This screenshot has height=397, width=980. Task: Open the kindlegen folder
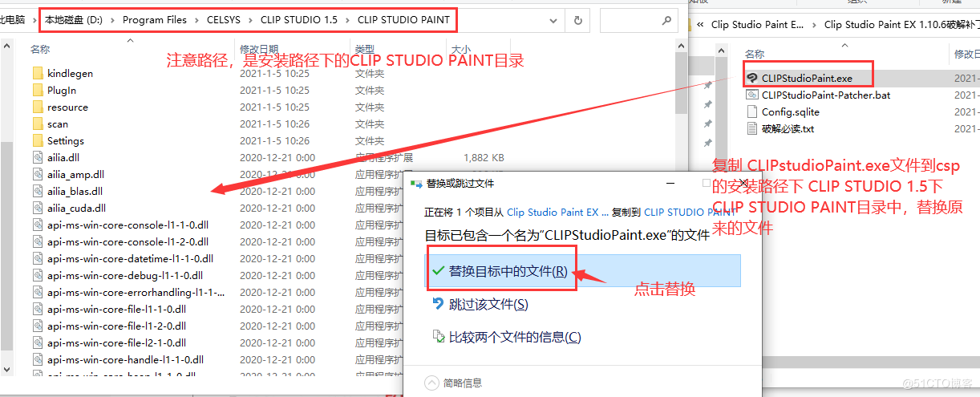pos(70,73)
